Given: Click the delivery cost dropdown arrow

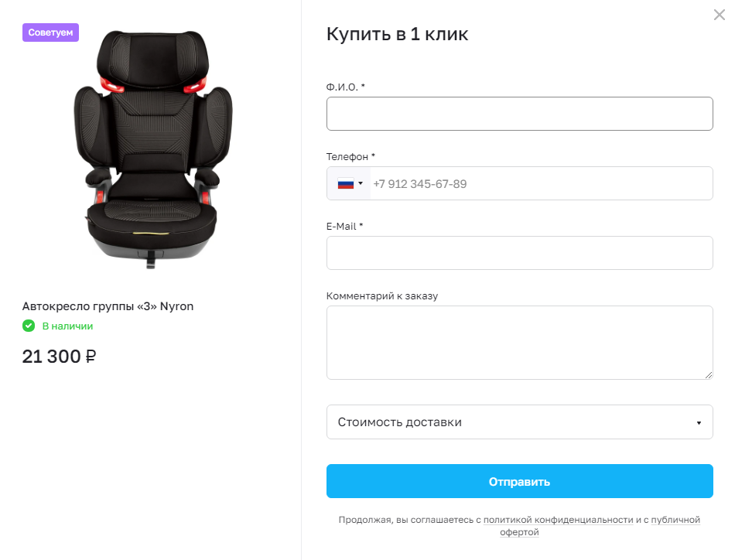Looking at the screenshot, I should pos(699,422).
